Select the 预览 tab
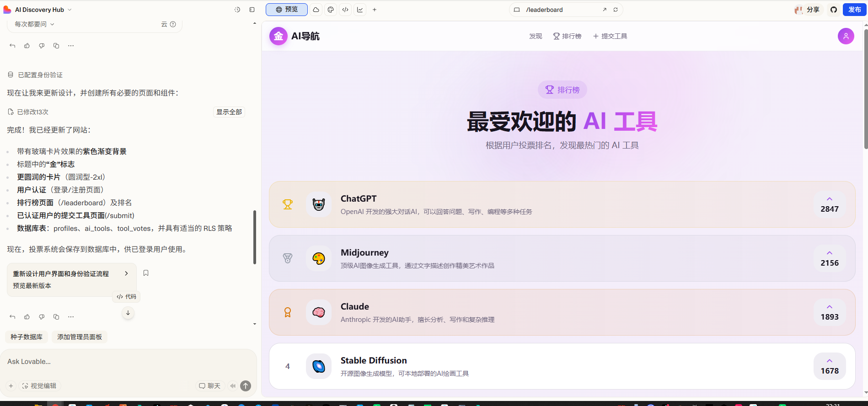Viewport: 868px width, 406px height. click(x=287, y=10)
